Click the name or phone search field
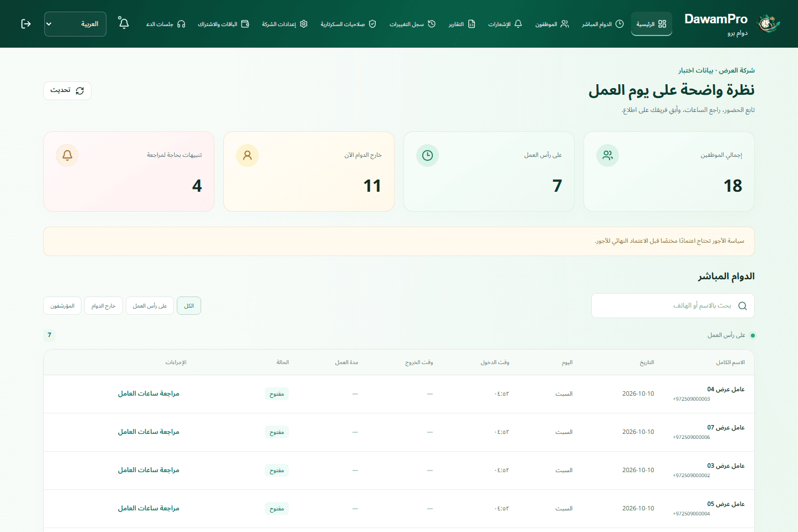The height and width of the screenshot is (532, 798). click(673, 306)
